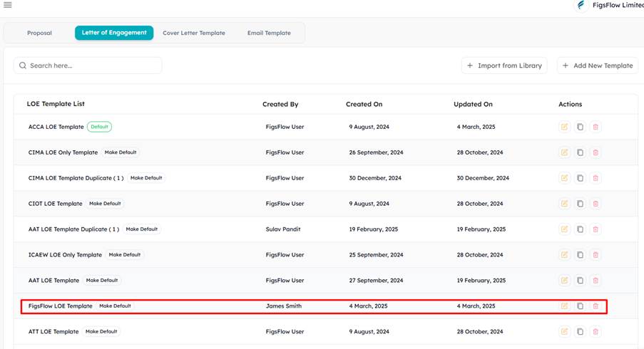
Task: Delete the ATT LOE Template
Action: [x=596, y=331]
